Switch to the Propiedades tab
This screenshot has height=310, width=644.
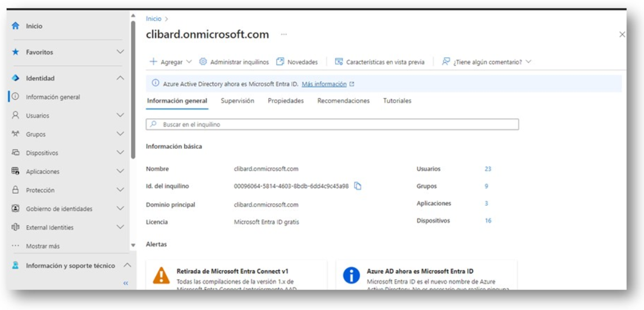tap(286, 101)
